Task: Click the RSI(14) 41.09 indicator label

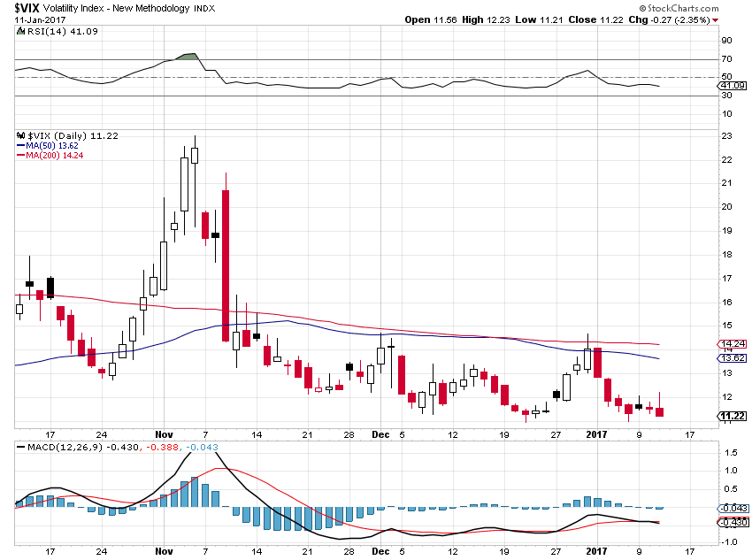Action: pyautogui.click(x=62, y=32)
